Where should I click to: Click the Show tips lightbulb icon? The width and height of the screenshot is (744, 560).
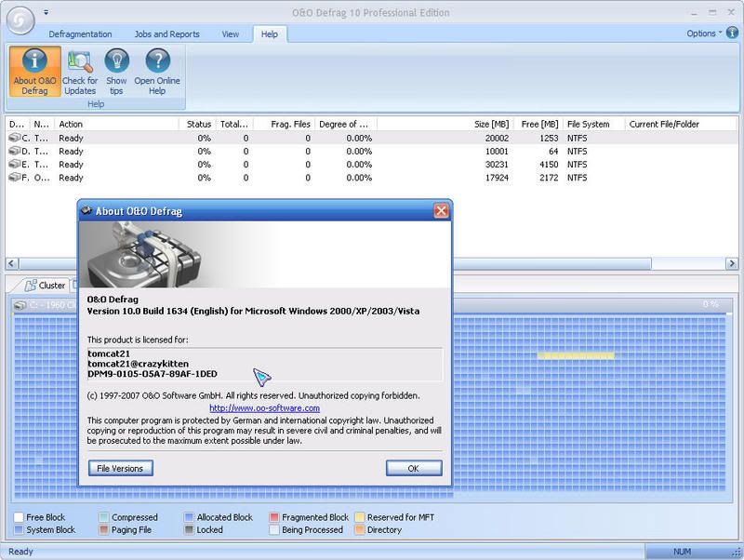pos(116,72)
